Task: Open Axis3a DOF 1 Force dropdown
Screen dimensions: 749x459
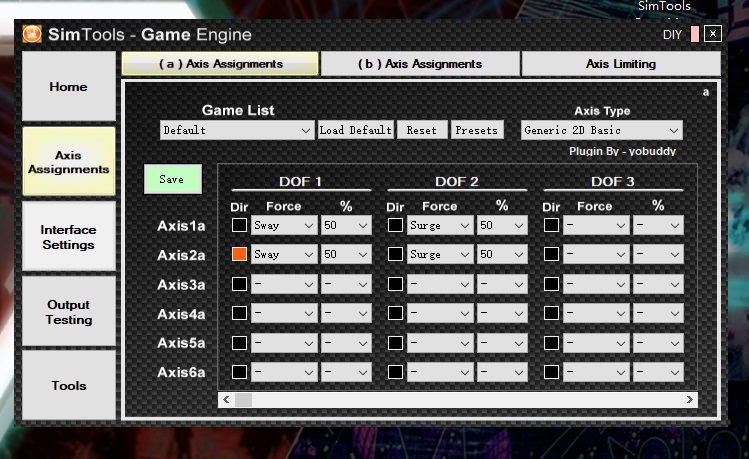Action: point(284,284)
